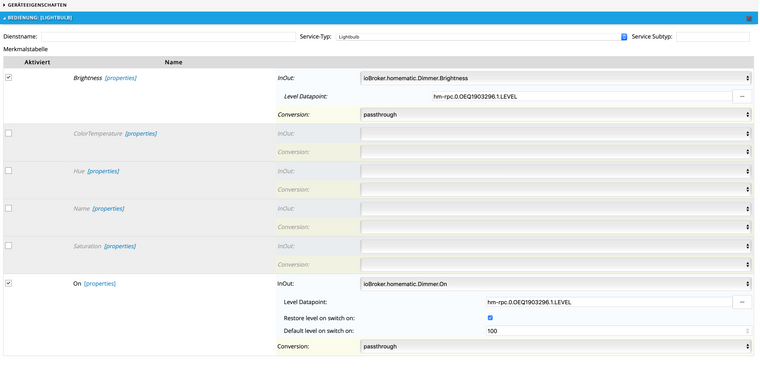
Task: Toggle Restore level on switch on checkbox
Action: point(490,318)
